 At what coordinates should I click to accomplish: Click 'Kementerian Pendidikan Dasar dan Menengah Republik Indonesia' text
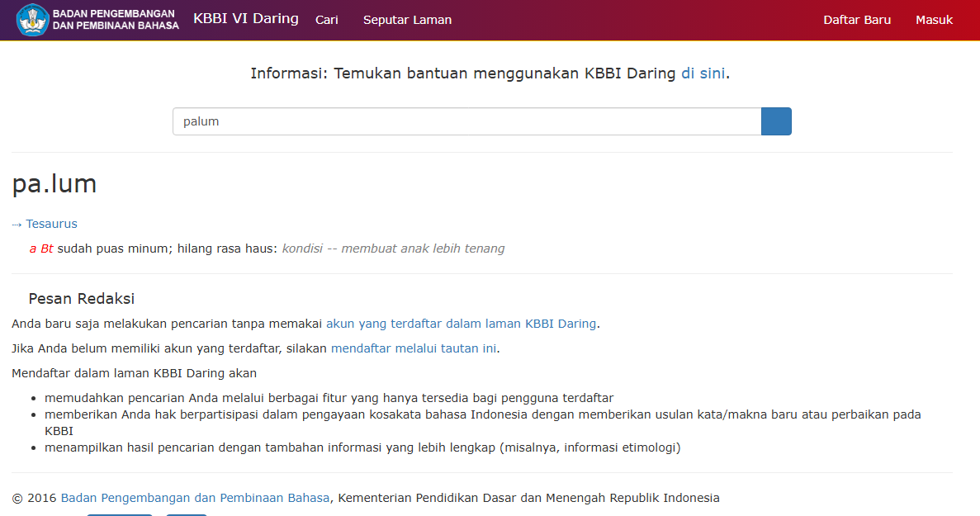tap(528, 498)
